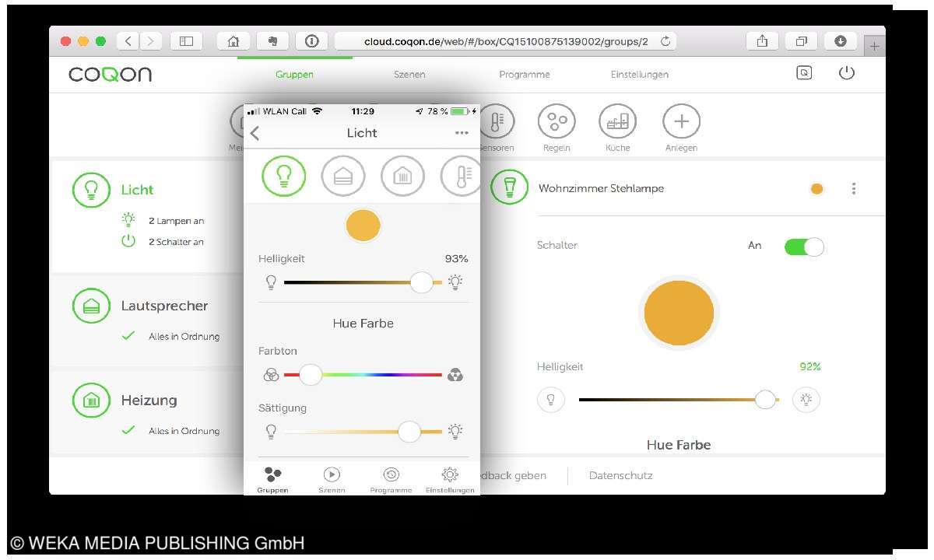Open Einstellungen in the web header
Screen dimensions: 934x560
640,75
